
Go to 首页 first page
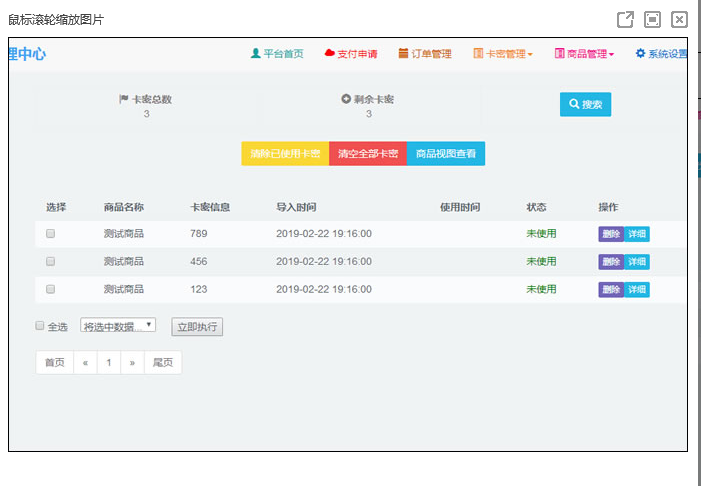point(55,362)
